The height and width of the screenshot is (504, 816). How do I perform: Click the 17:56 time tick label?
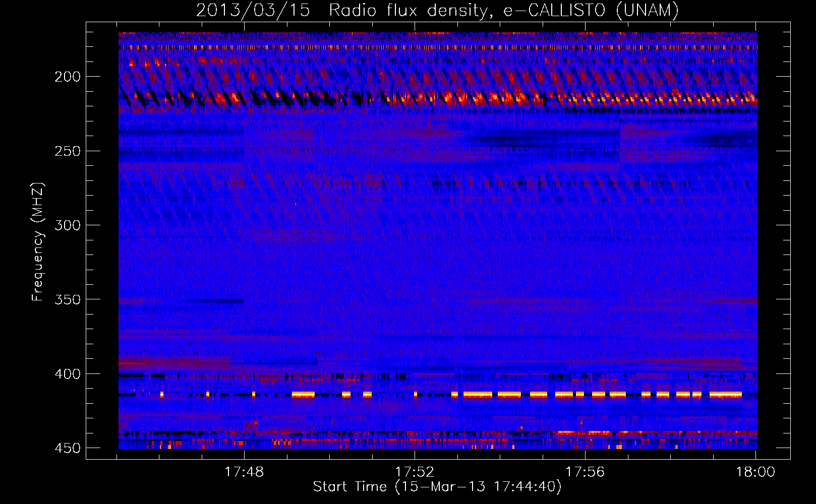(585, 472)
